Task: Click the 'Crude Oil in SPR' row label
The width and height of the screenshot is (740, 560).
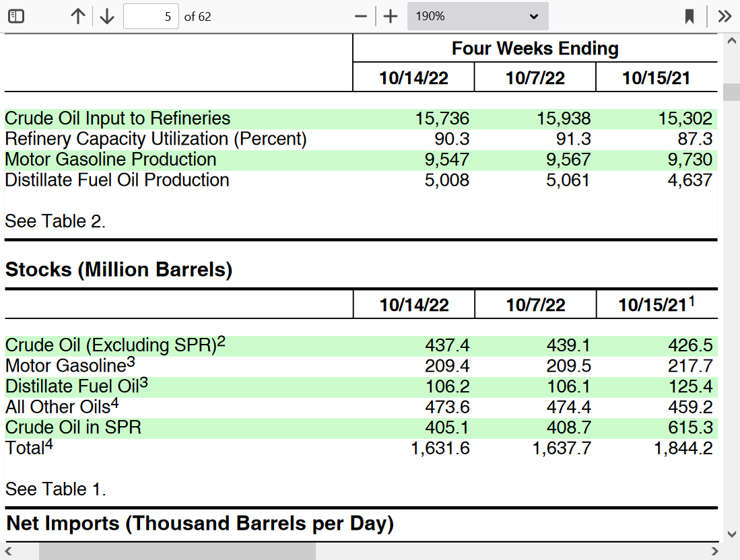Action: pyautogui.click(x=73, y=427)
